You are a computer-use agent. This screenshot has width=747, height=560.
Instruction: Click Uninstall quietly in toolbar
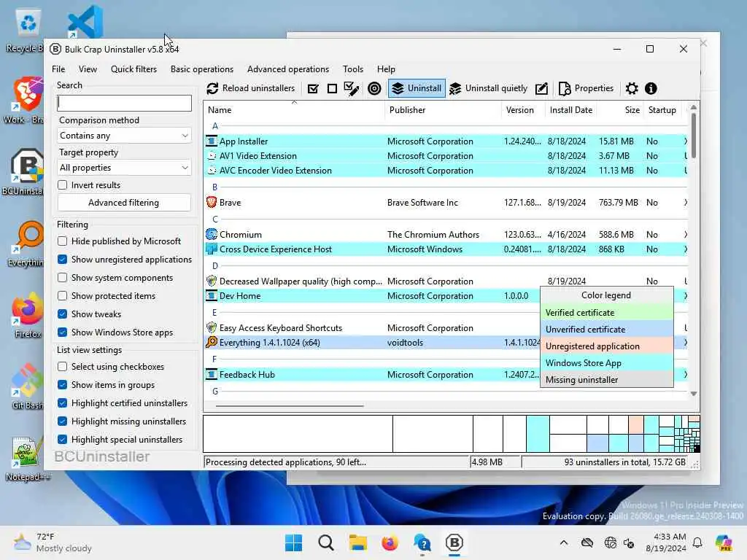(x=488, y=88)
